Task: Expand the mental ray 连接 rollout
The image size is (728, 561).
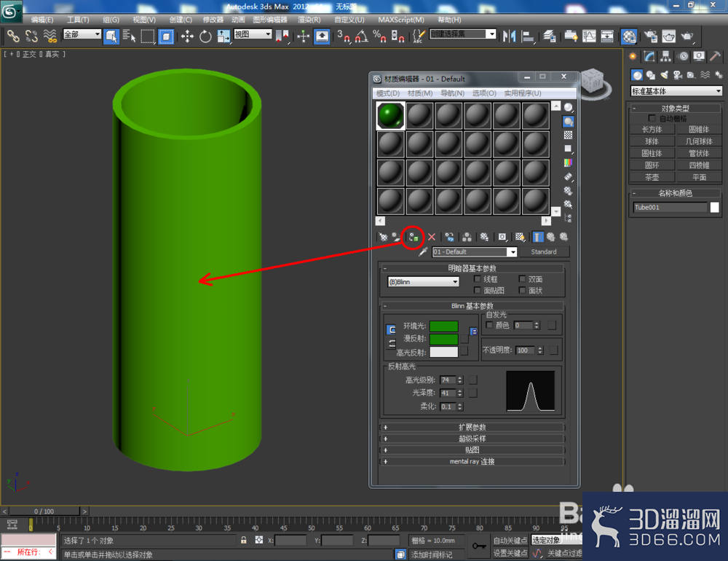Action: click(x=472, y=461)
